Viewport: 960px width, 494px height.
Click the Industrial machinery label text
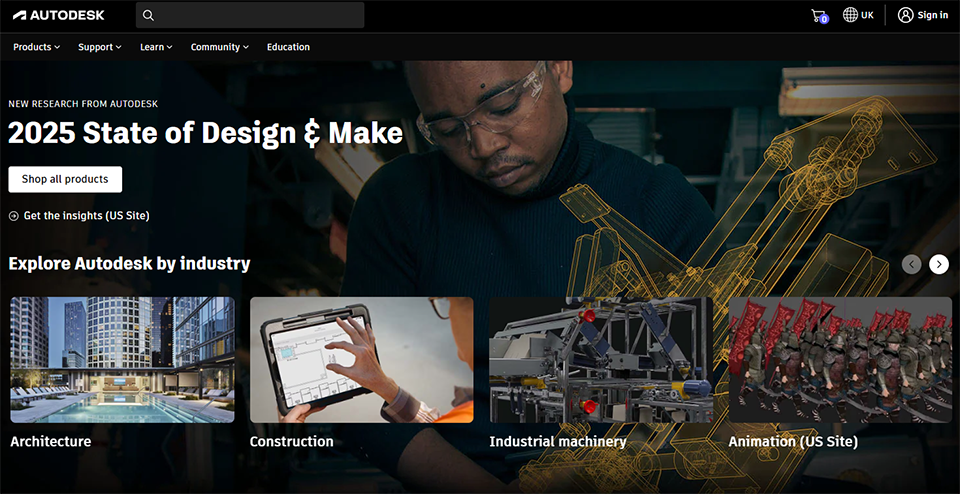pyautogui.click(x=558, y=441)
